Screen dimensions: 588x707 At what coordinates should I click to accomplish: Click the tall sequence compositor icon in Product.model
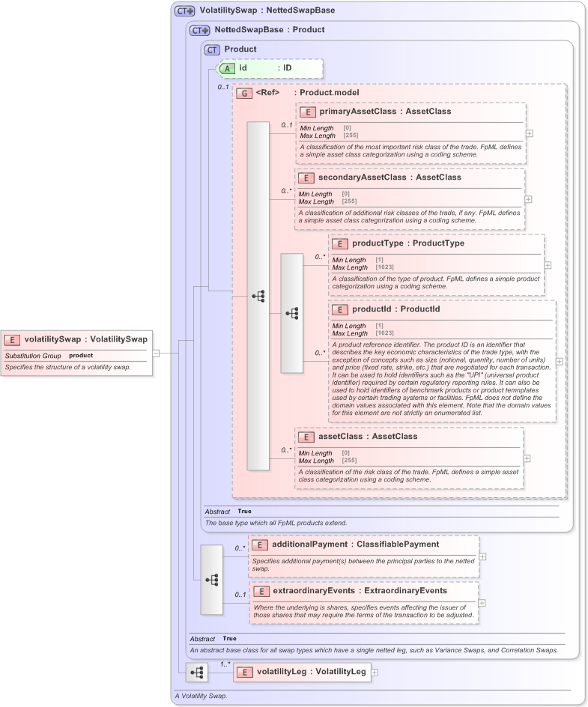tap(258, 296)
